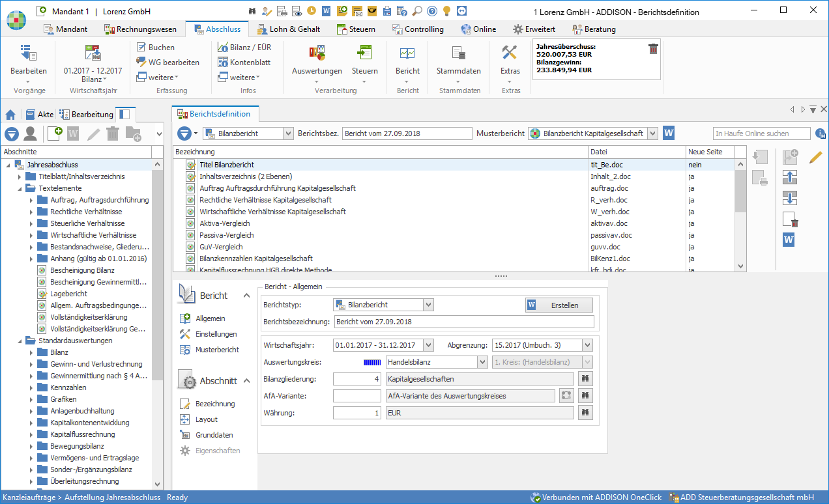Expand the Titelblatt/Inhaltsverzeichnis tree folder
Screen dimensions: 829x504
20,176
